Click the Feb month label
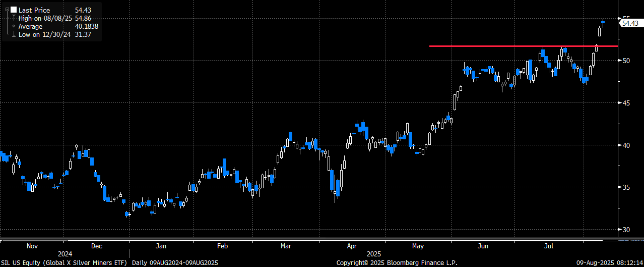644x267 pixels. coord(222,246)
